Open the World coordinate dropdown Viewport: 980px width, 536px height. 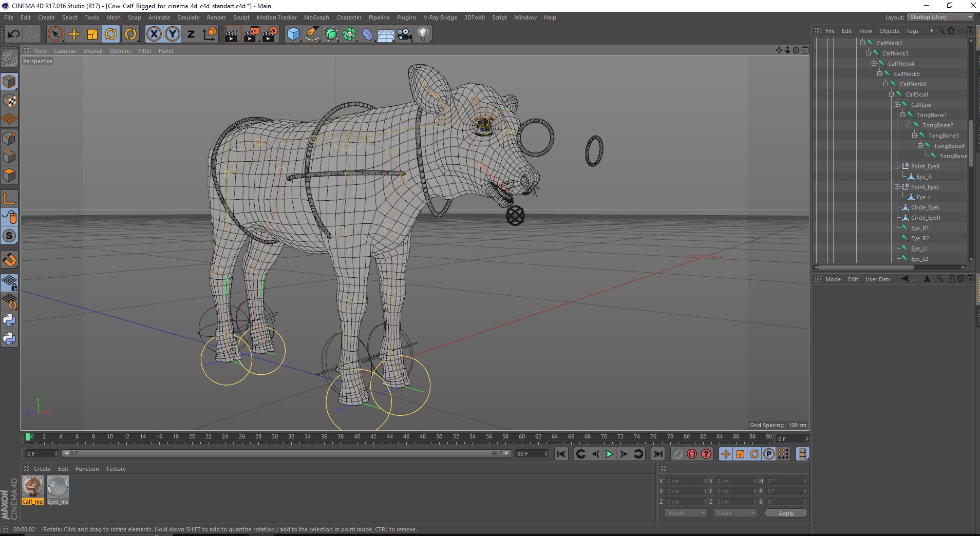coord(686,513)
